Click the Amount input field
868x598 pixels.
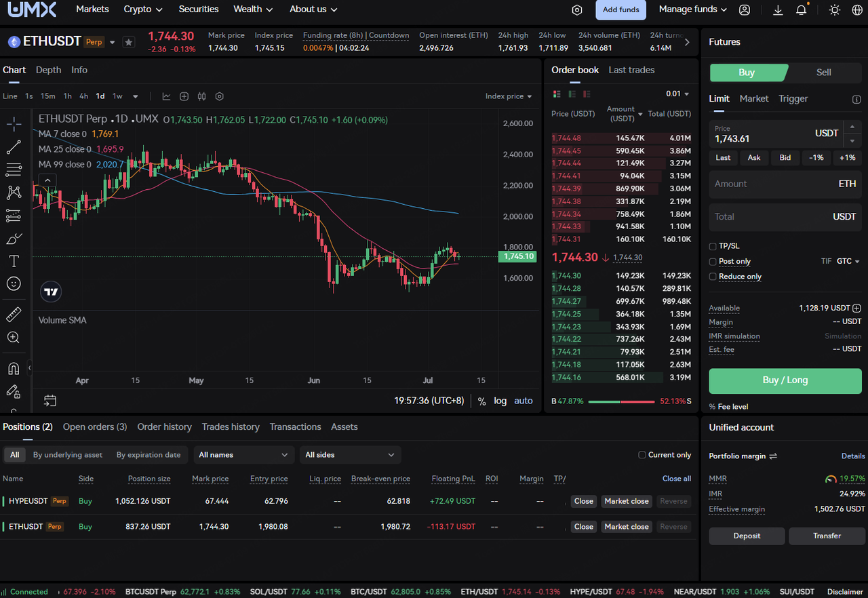(785, 184)
